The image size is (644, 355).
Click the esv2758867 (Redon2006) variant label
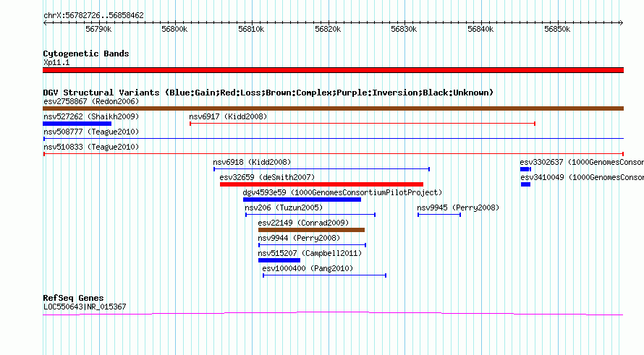[91, 101]
